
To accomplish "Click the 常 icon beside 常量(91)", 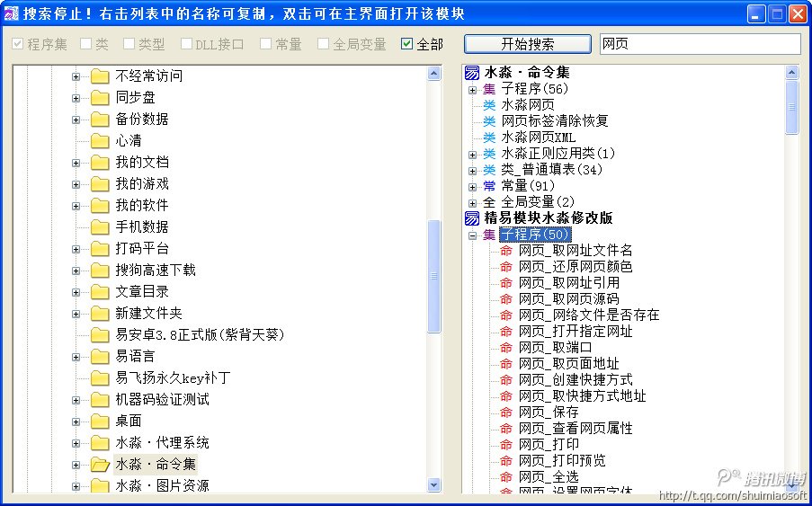I will [x=489, y=186].
